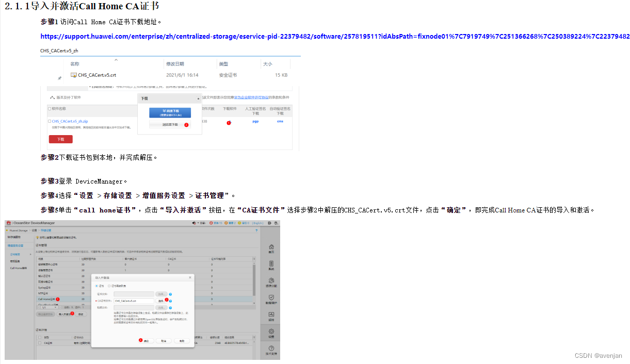Click the logout icon in DeviceManager header
This screenshot has height=364, width=630.
tap(269, 223)
